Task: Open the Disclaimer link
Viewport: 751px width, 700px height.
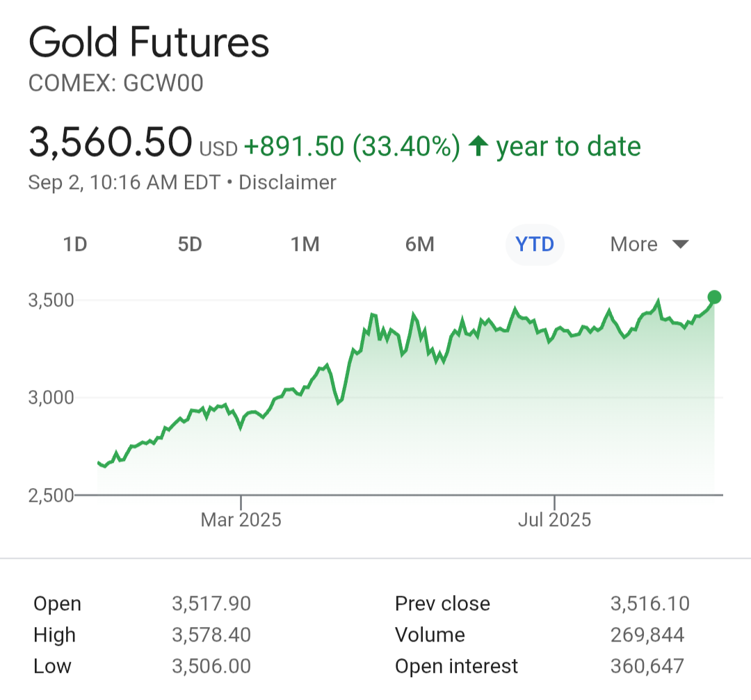Action: [287, 183]
